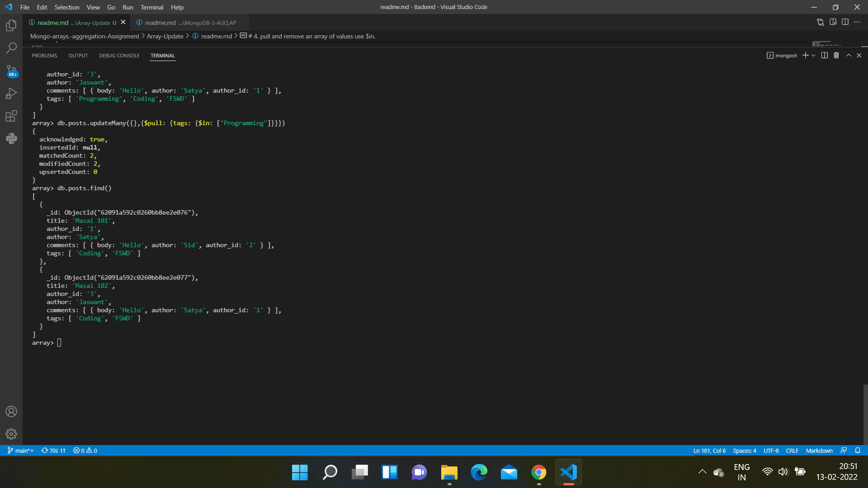The width and height of the screenshot is (868, 488).
Task: Open Manage settings gear in the activity bar
Action: coord(11,434)
